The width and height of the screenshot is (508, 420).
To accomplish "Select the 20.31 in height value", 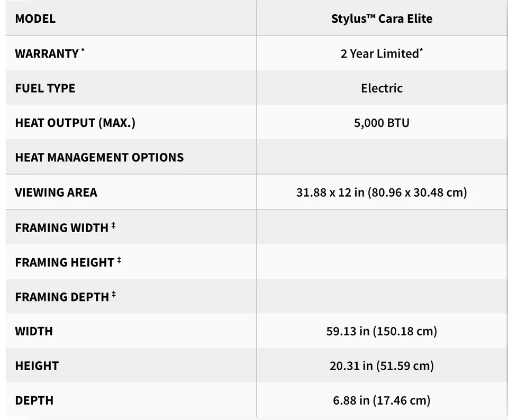I will [x=382, y=366].
